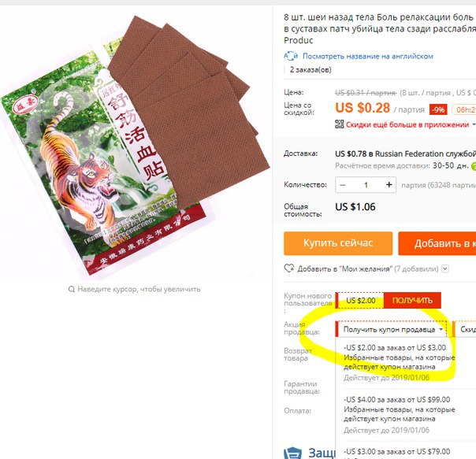Click the translate icon beside the product title

pos(291,56)
